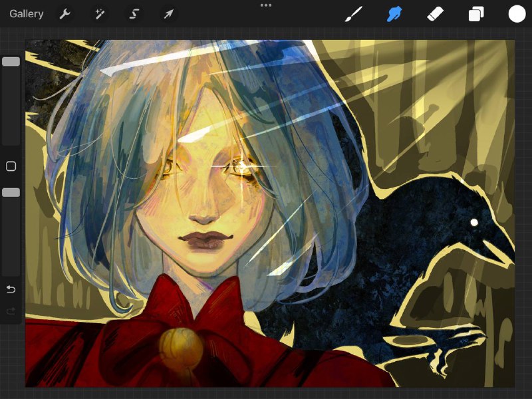532x399 pixels.
Task: Select the Paint brush tool
Action: point(354,14)
